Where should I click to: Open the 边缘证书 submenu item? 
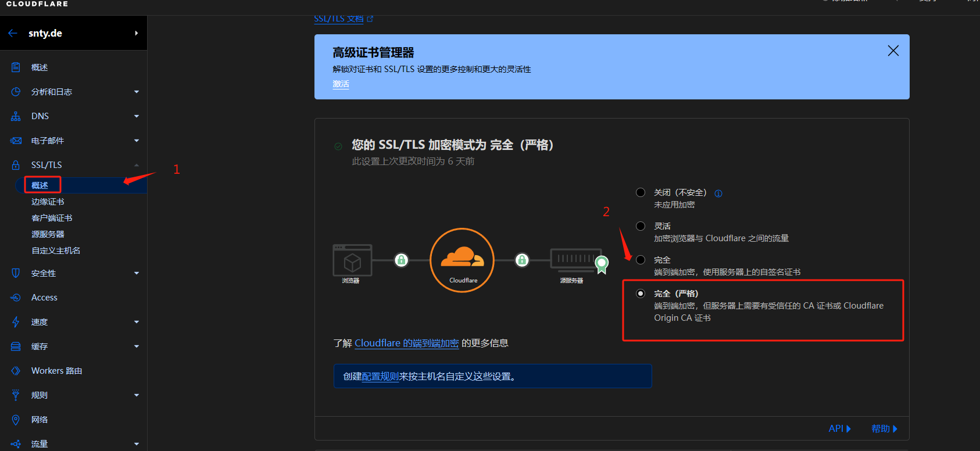coord(48,202)
